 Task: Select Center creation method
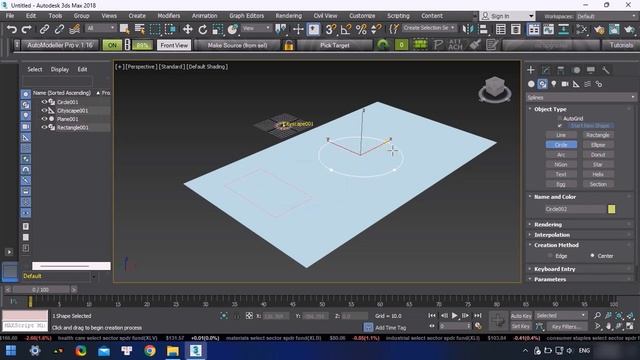coord(592,256)
